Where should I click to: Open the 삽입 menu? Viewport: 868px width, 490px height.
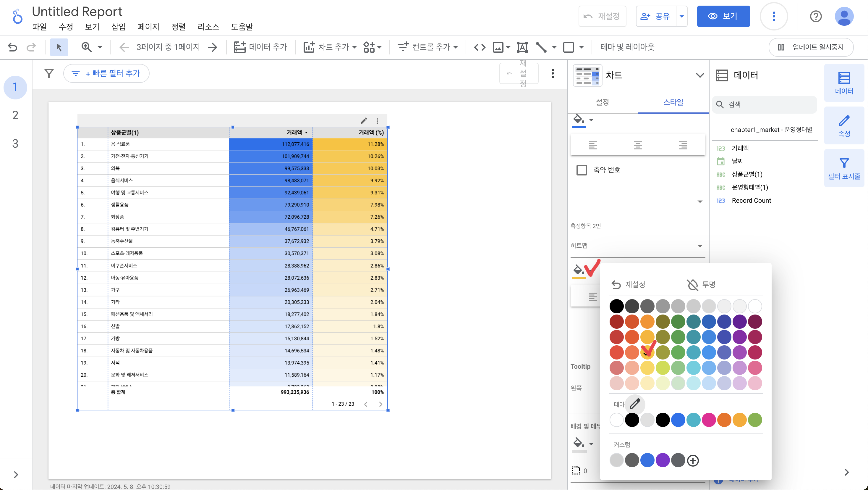pos(118,27)
